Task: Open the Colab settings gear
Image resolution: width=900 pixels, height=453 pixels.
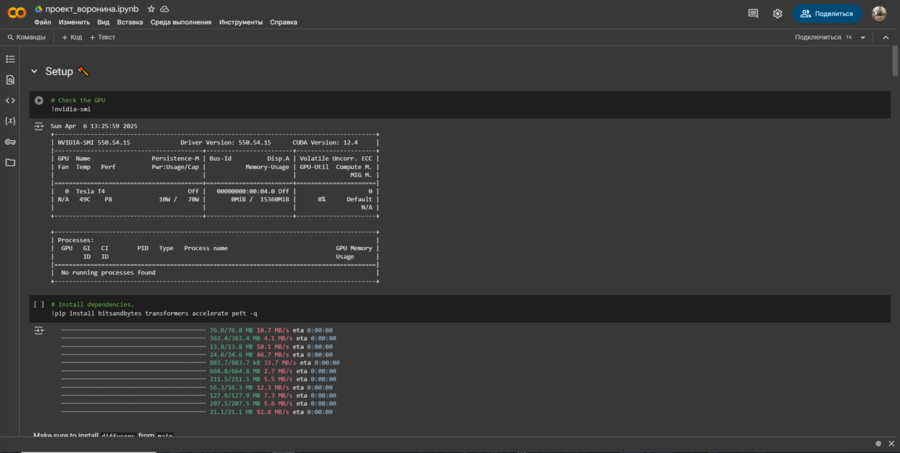Action: coord(777,14)
